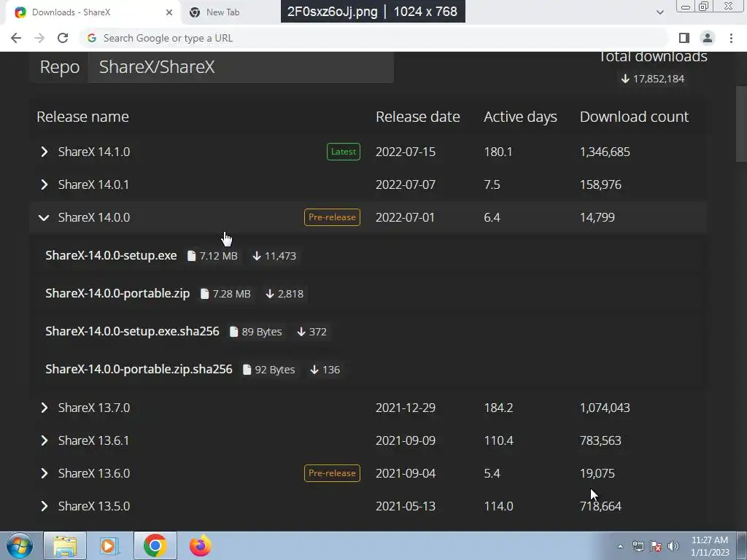This screenshot has height=560, width=747.
Task: Reload the current page
Action: (63, 38)
